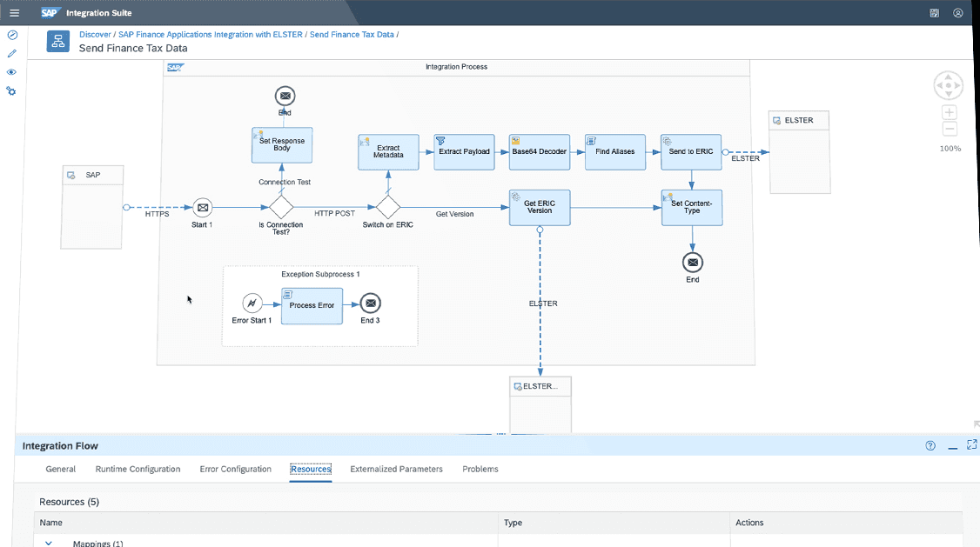Click the Monitor eye icon in sidebar
This screenshot has height=547, width=980.
(x=12, y=72)
